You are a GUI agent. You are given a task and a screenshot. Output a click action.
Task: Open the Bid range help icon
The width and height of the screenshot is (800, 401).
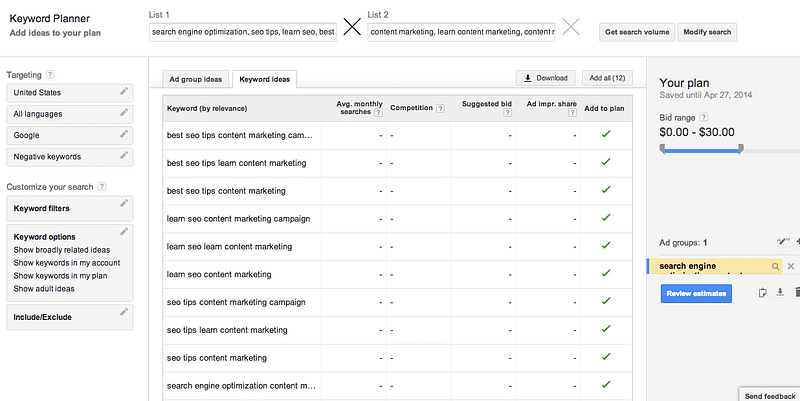click(704, 117)
